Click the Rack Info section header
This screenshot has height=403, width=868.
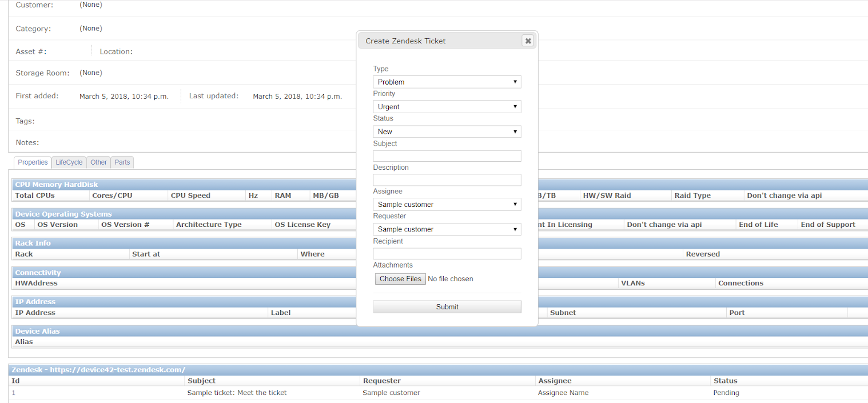pos(33,243)
